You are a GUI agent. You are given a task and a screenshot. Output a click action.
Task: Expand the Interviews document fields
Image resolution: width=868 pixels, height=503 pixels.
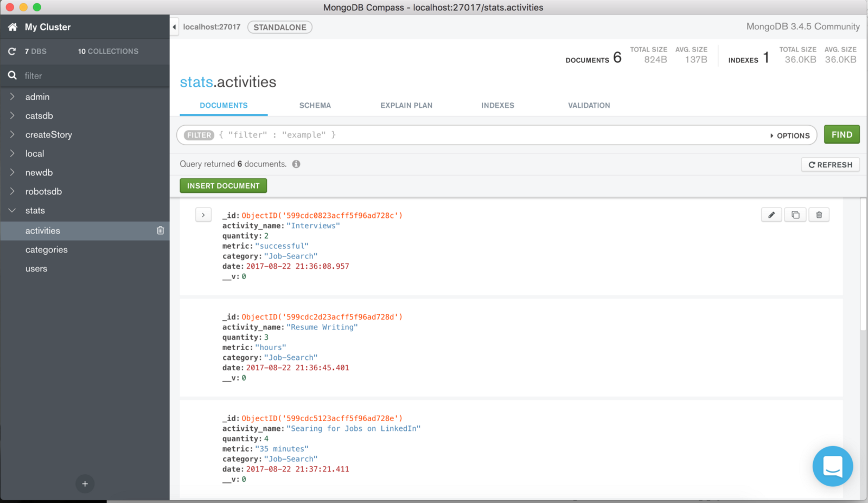pyautogui.click(x=203, y=215)
